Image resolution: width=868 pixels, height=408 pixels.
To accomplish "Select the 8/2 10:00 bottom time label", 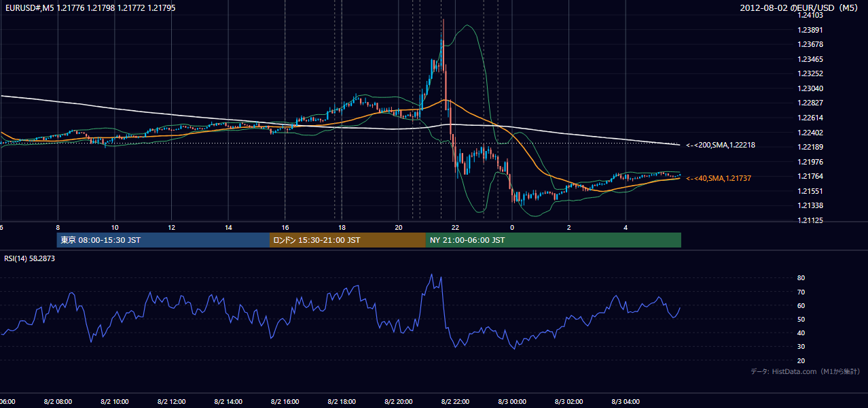I will coord(115,402).
